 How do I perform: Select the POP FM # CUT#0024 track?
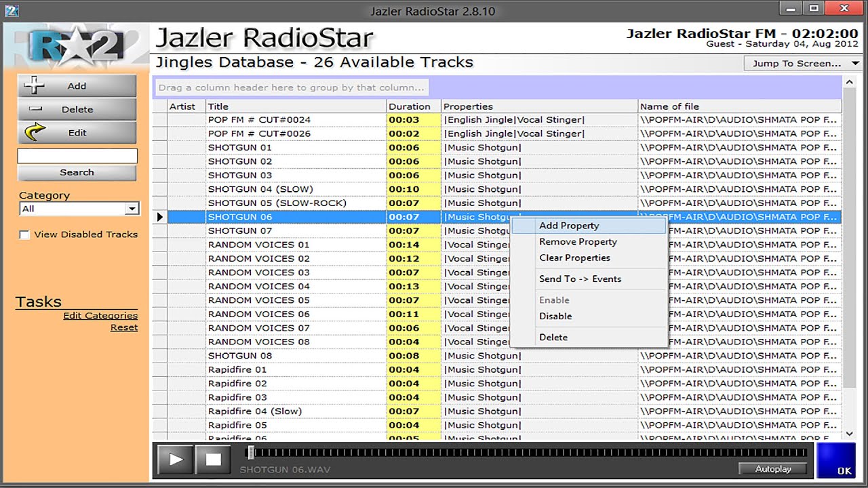click(496, 120)
